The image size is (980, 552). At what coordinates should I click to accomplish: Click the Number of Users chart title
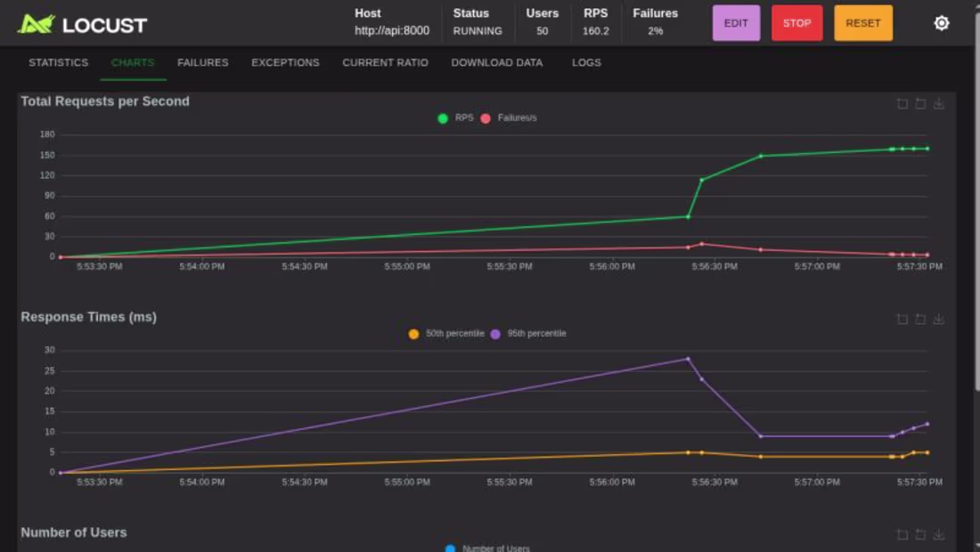click(74, 532)
